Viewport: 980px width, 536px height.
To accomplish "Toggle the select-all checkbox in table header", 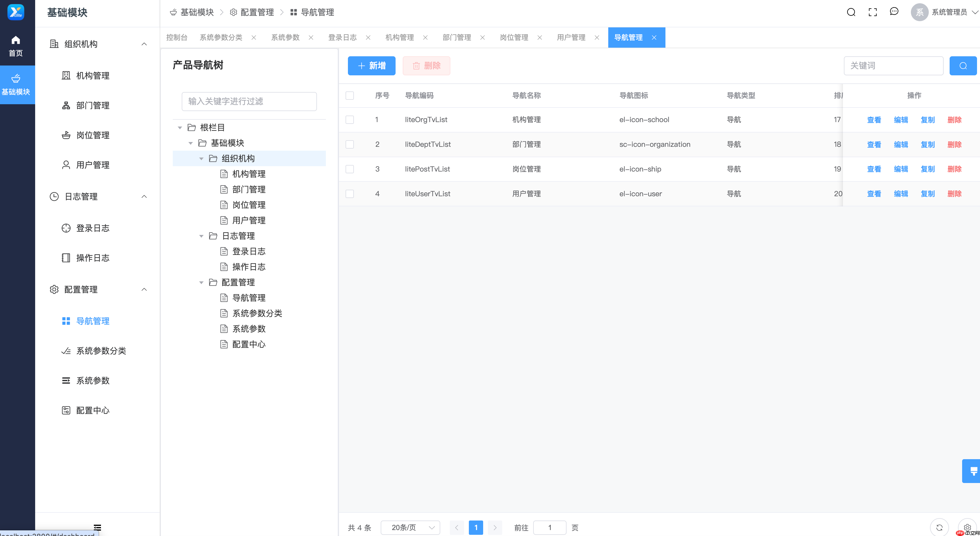I will click(x=350, y=96).
